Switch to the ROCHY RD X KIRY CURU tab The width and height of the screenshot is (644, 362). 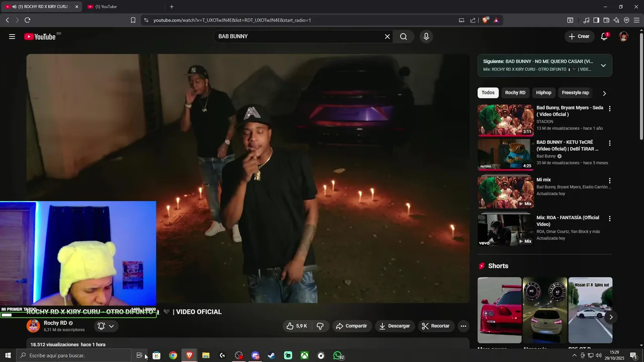[41, 7]
